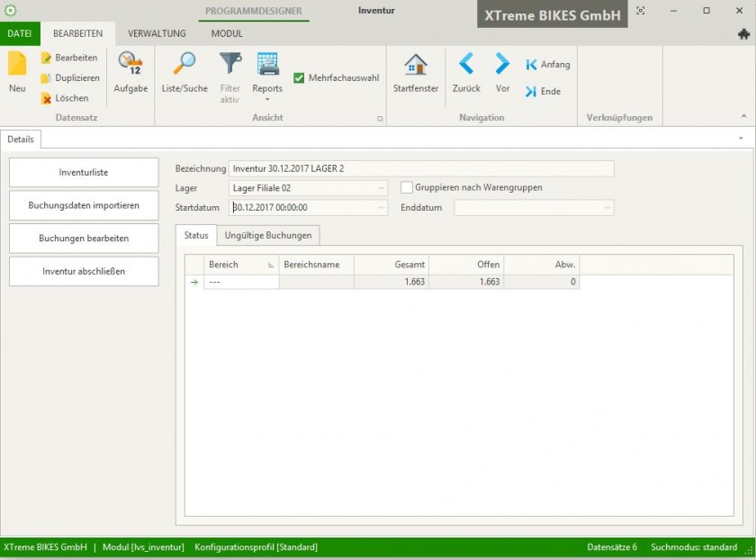Open the Enddatum date picker button
The width and height of the screenshot is (756, 560).
point(607,208)
